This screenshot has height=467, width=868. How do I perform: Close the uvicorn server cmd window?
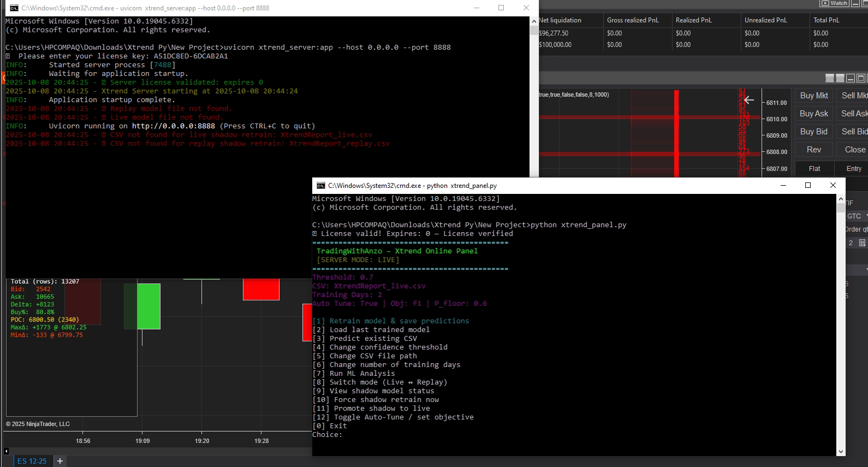tap(526, 8)
